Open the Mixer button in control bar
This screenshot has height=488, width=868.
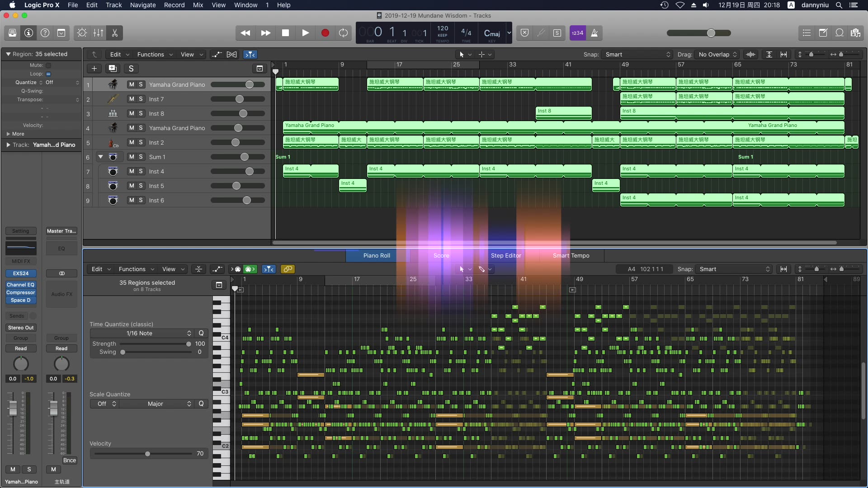98,33
